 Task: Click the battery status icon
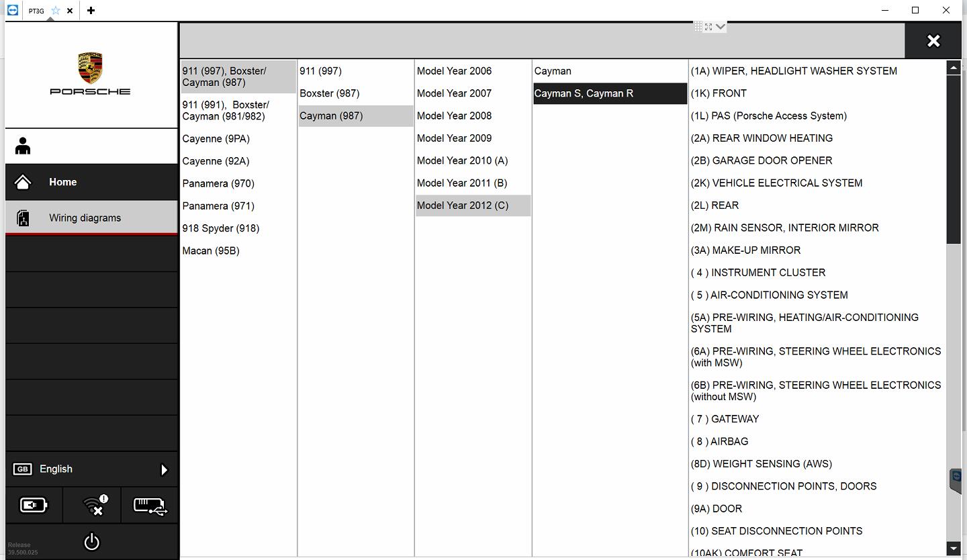[34, 505]
